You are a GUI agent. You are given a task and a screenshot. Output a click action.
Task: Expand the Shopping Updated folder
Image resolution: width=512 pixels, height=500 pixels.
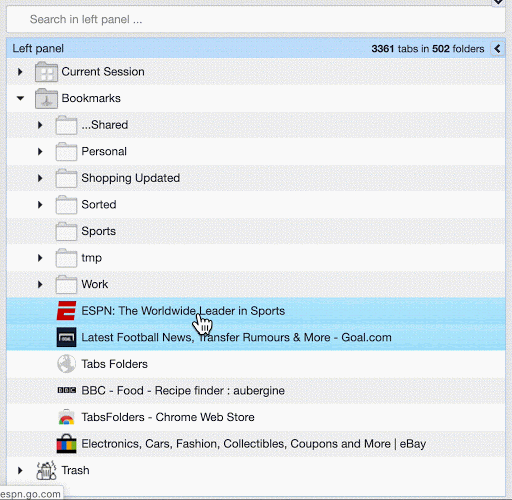[x=40, y=178]
